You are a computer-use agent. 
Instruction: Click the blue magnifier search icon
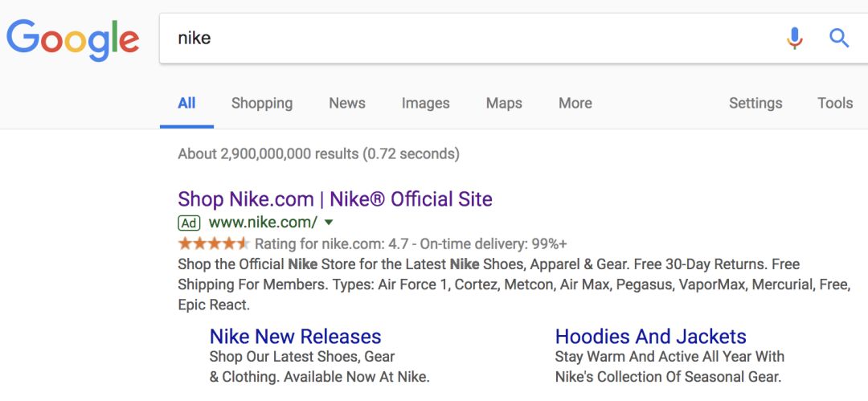pyautogui.click(x=839, y=38)
